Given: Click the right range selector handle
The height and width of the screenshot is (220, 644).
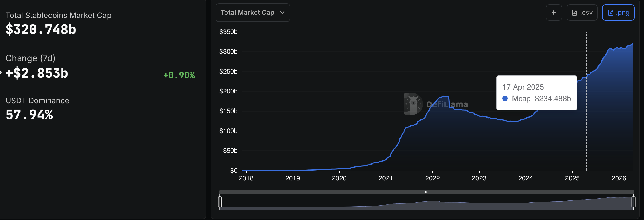Looking at the screenshot, I should tap(633, 202).
